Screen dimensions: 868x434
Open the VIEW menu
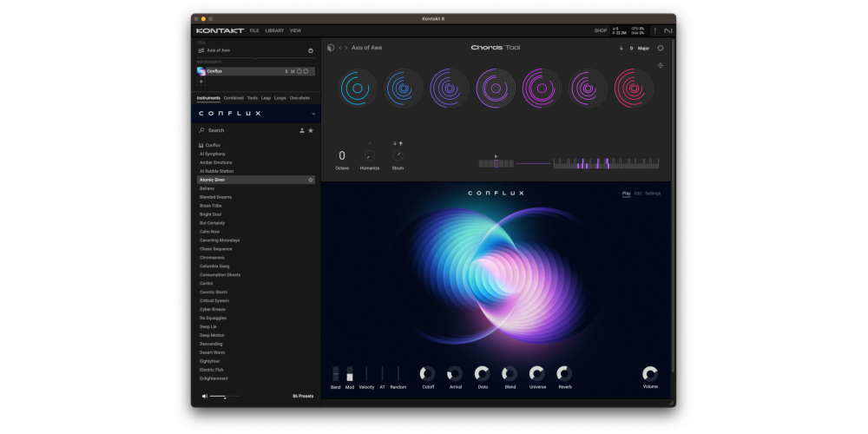click(296, 31)
